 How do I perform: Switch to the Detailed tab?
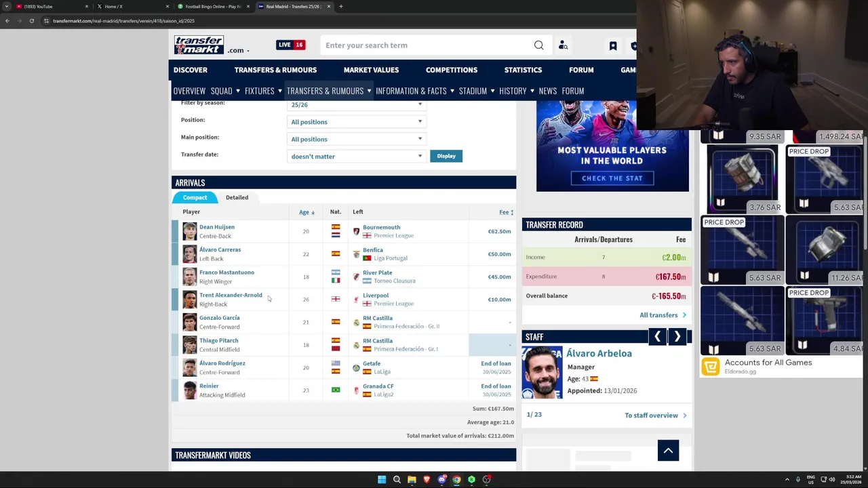point(237,197)
